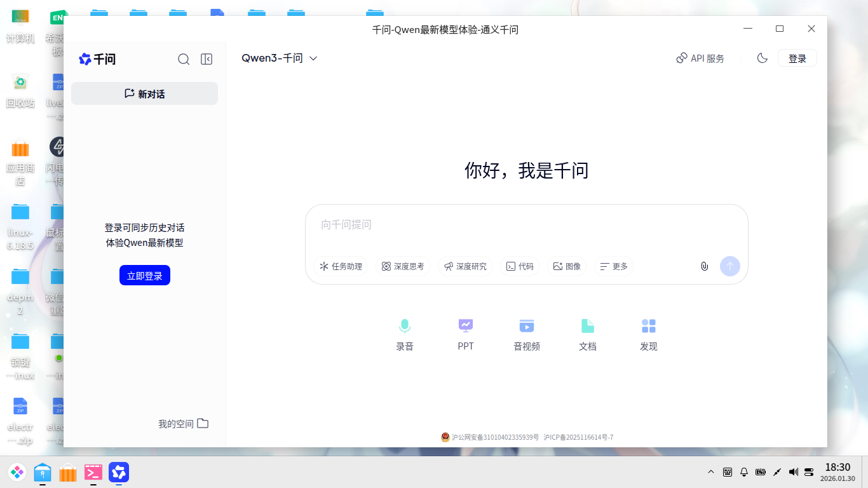
Task: Attach a file using paperclip icon
Action: point(704,266)
